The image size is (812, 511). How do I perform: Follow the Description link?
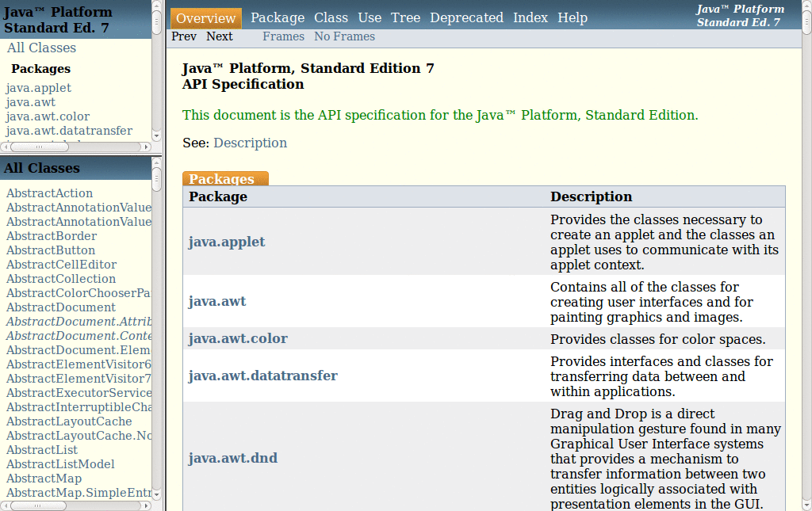point(250,143)
